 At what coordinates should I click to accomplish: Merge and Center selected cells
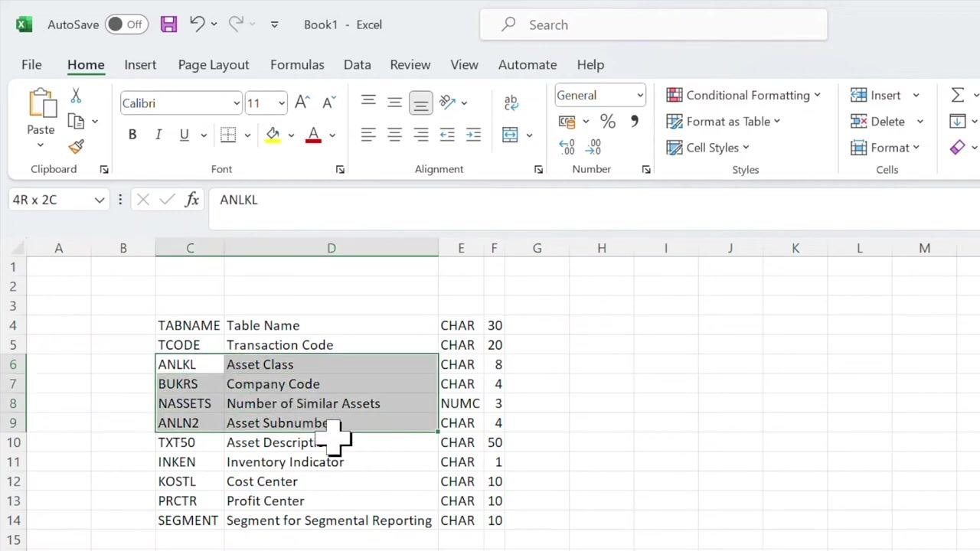pyautogui.click(x=510, y=135)
